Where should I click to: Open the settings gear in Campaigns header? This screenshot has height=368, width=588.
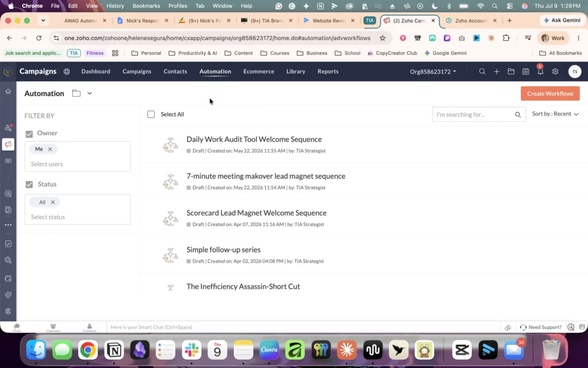(555, 71)
